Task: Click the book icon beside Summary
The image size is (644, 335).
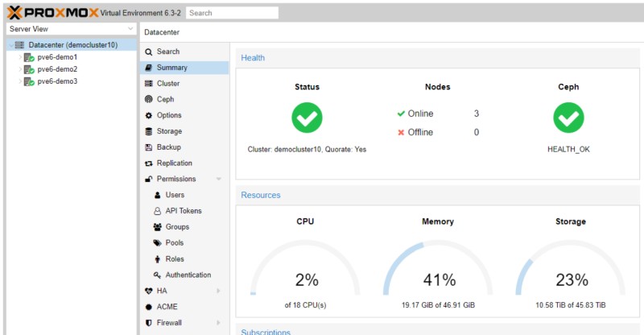Action: 149,68
